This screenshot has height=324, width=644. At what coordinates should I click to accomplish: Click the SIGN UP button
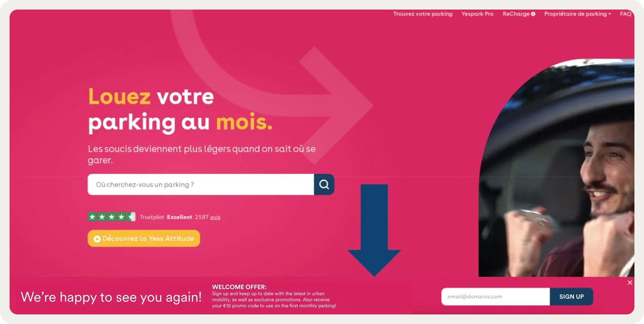click(x=571, y=297)
